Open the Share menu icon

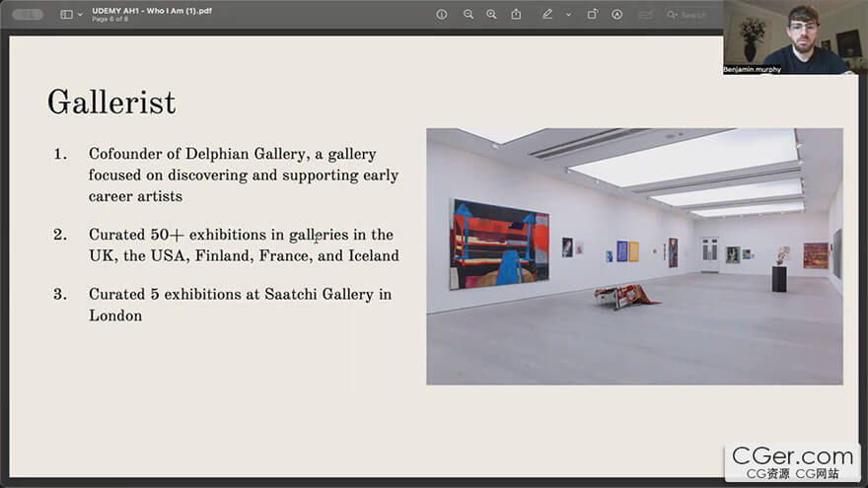click(516, 15)
